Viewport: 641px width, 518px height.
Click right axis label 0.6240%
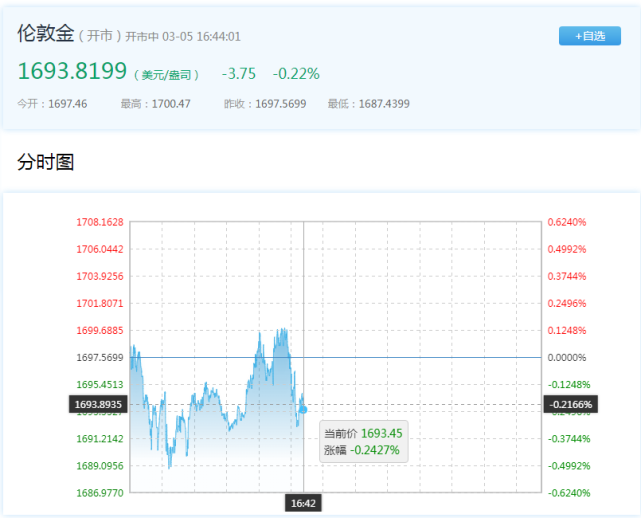click(567, 222)
